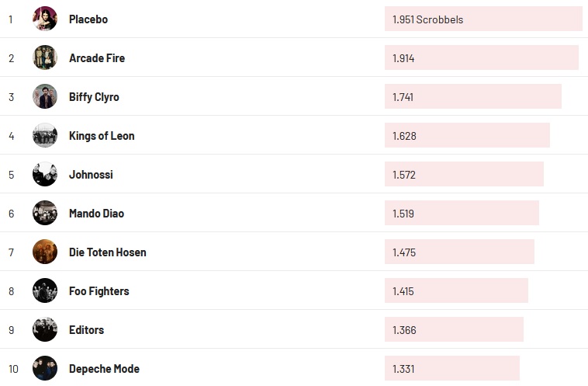Click the 1.951 Scrobbels bar

point(483,19)
